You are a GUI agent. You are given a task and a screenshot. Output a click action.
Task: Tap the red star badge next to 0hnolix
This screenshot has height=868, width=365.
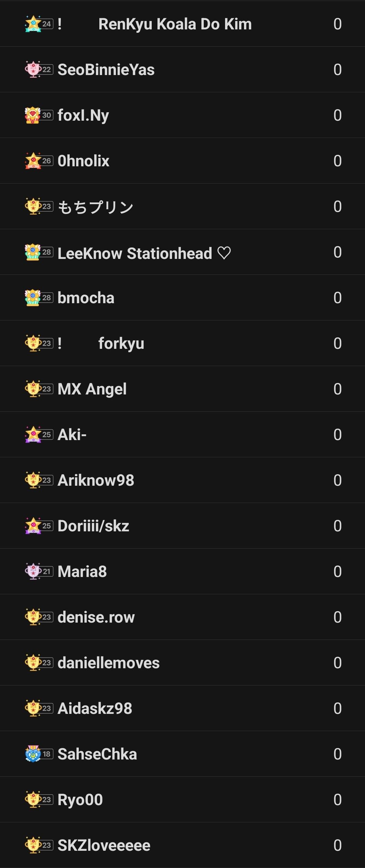33,161
